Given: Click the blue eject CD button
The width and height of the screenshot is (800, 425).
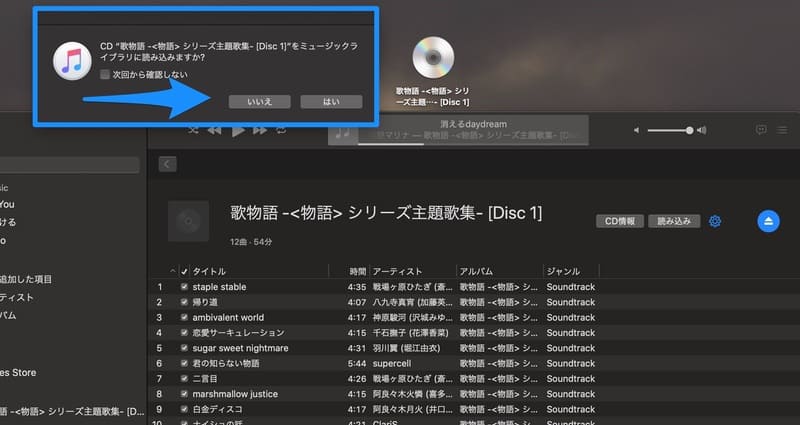Looking at the screenshot, I should [768, 221].
